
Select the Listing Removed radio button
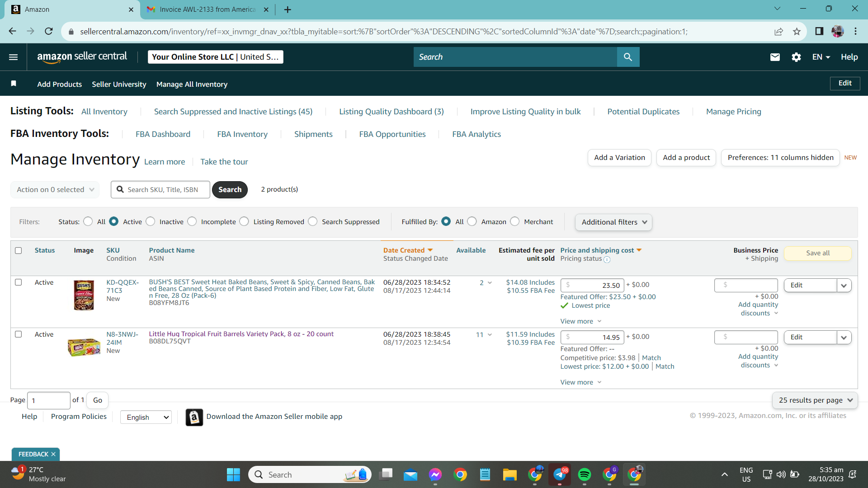pos(244,221)
